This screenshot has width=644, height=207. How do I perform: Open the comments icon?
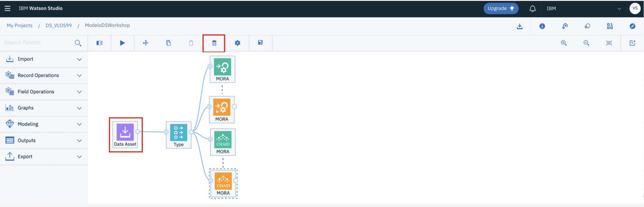[x=587, y=26]
